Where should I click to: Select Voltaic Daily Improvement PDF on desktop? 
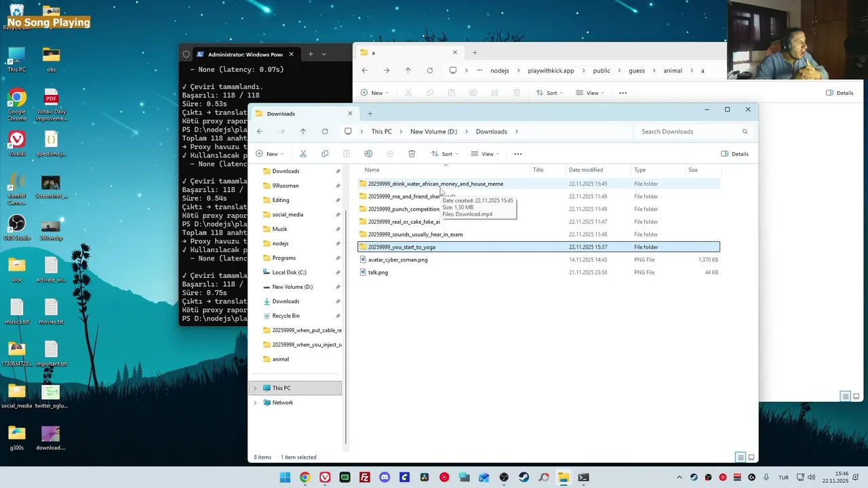(x=51, y=105)
